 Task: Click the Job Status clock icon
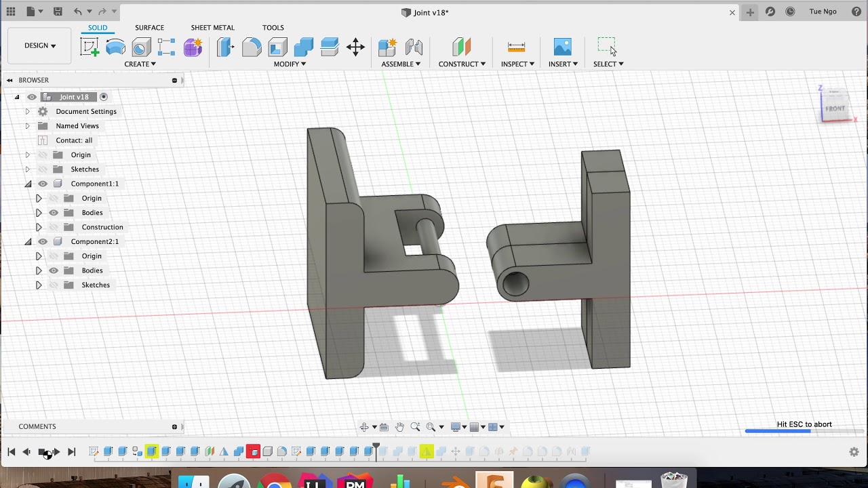[790, 12]
